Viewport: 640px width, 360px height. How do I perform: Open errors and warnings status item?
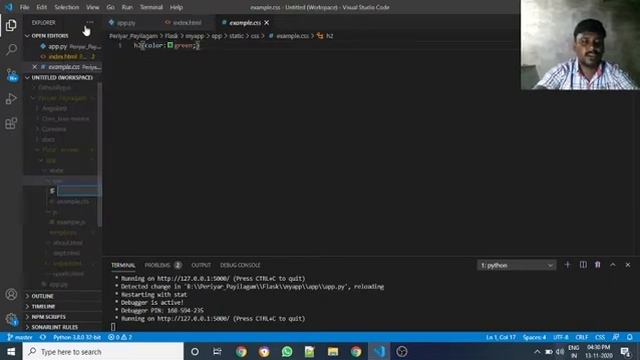[x=120, y=337]
